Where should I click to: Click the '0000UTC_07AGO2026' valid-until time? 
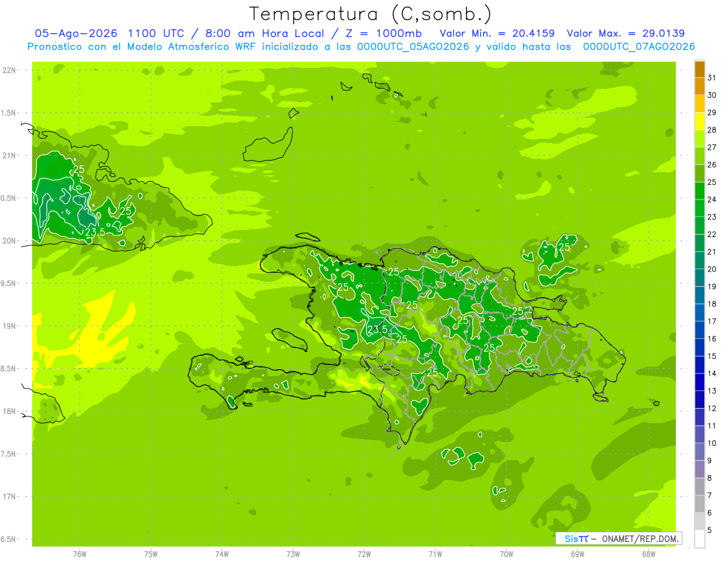click(639, 47)
